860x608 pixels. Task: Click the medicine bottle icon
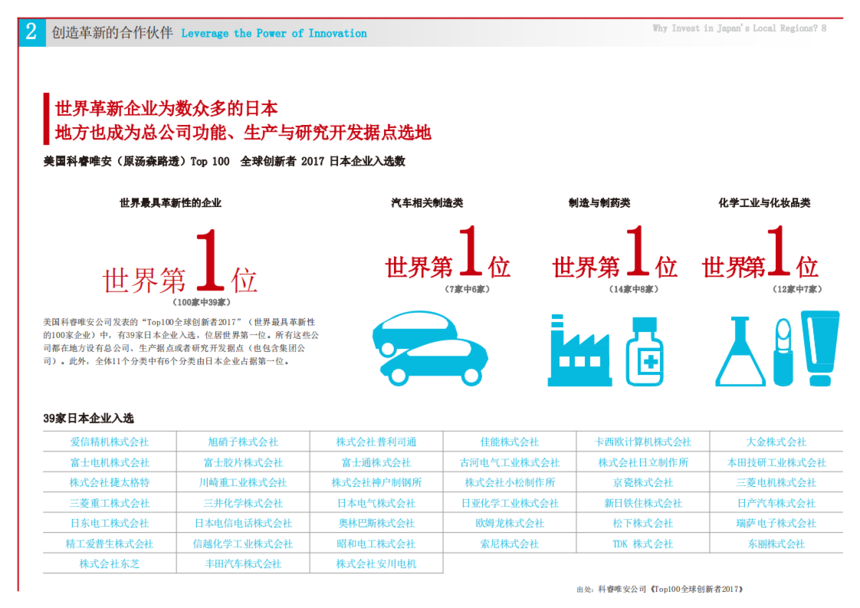pyautogui.click(x=644, y=351)
